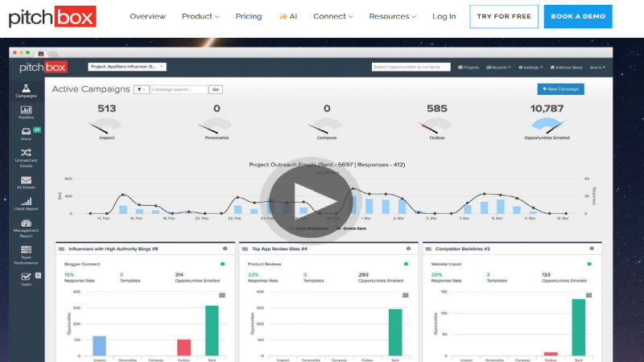Open Influencers with High Authority Blogs #8 campaign
The width and height of the screenshot is (644, 362).
click(114, 249)
